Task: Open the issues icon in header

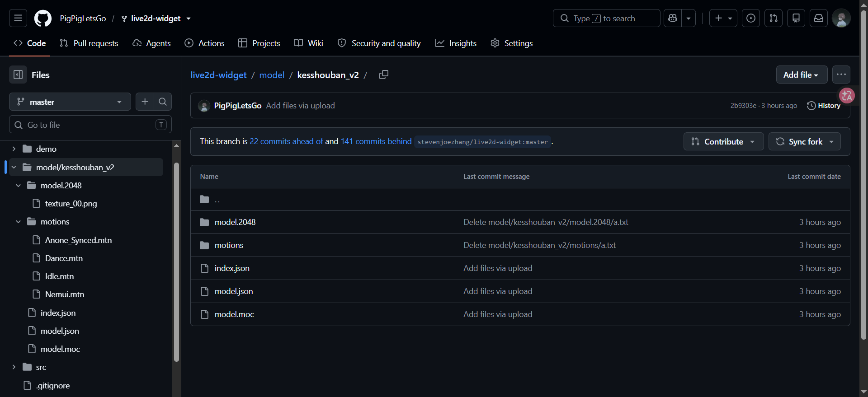Action: [x=751, y=18]
